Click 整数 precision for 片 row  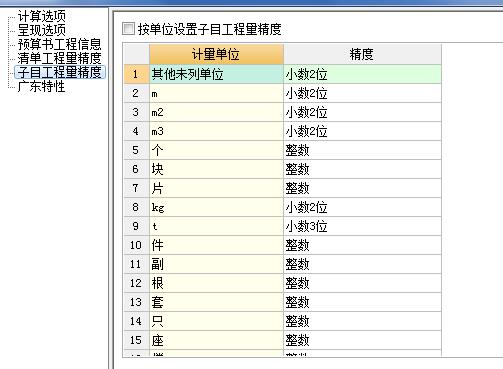(x=362, y=188)
